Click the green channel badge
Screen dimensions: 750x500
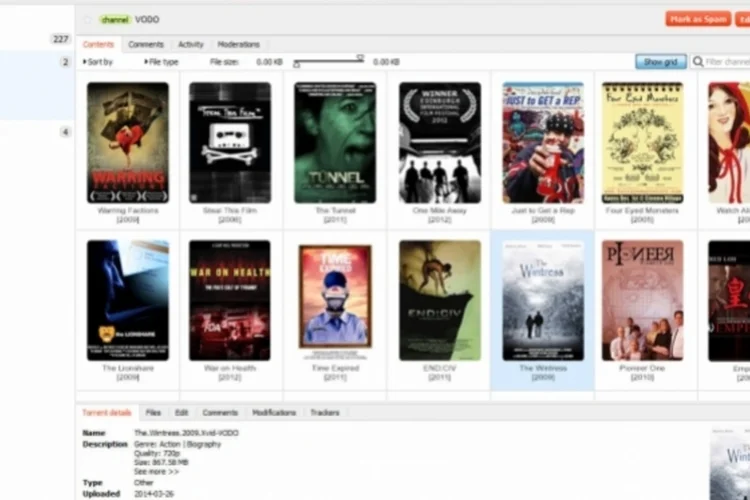[x=115, y=20]
